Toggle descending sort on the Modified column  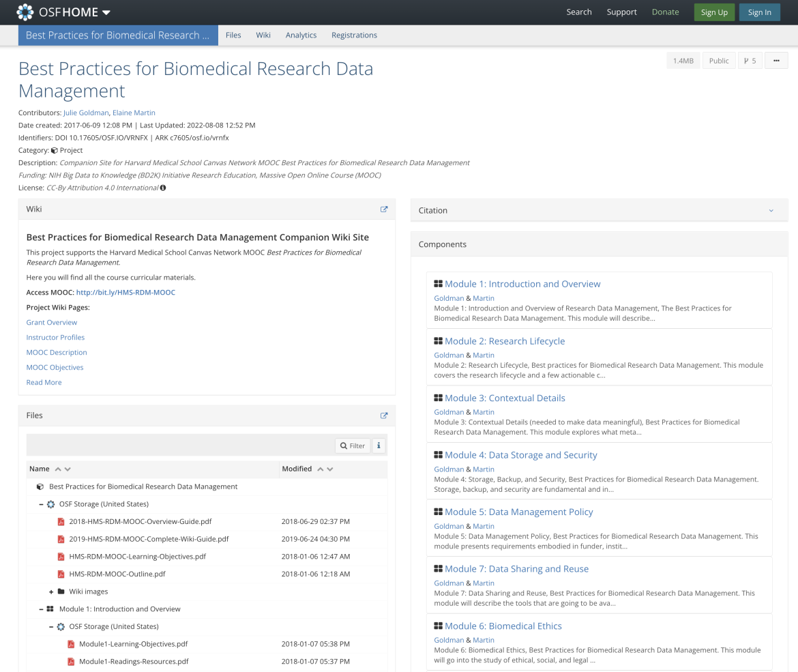pos(330,469)
